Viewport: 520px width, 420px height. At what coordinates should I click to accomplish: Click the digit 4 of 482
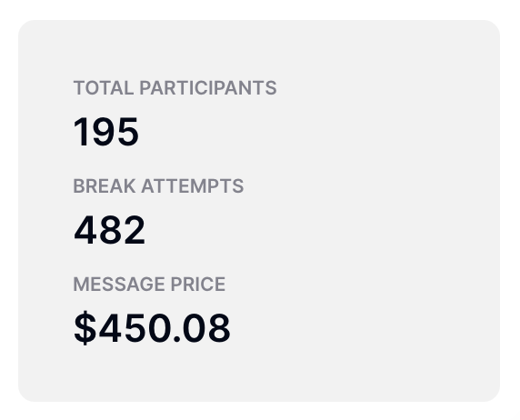tap(85, 230)
